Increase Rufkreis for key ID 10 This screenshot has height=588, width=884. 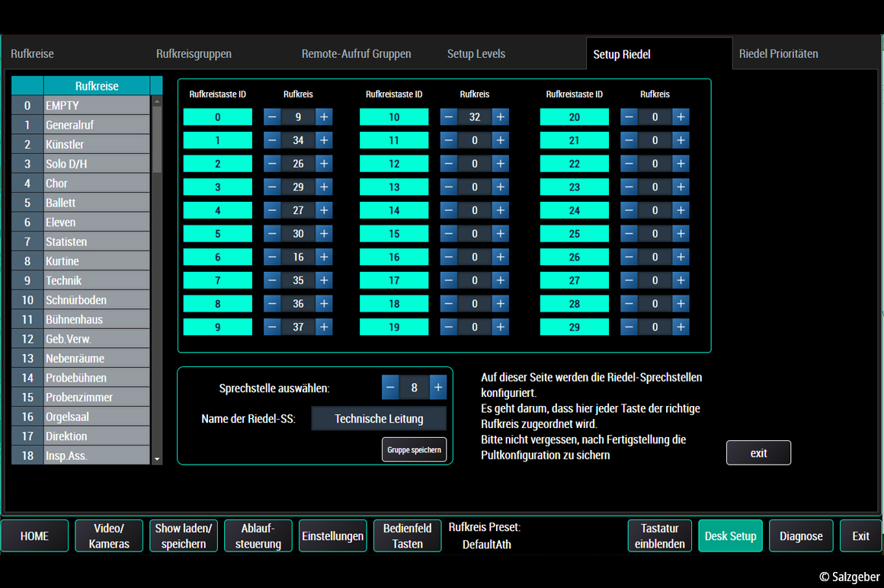click(x=501, y=117)
